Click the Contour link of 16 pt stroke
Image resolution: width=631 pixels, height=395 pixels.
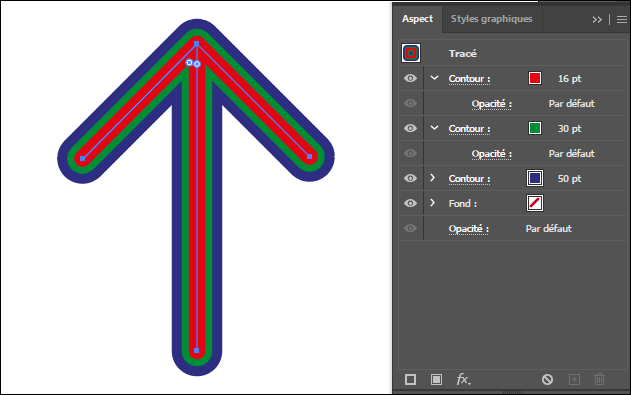pos(470,79)
